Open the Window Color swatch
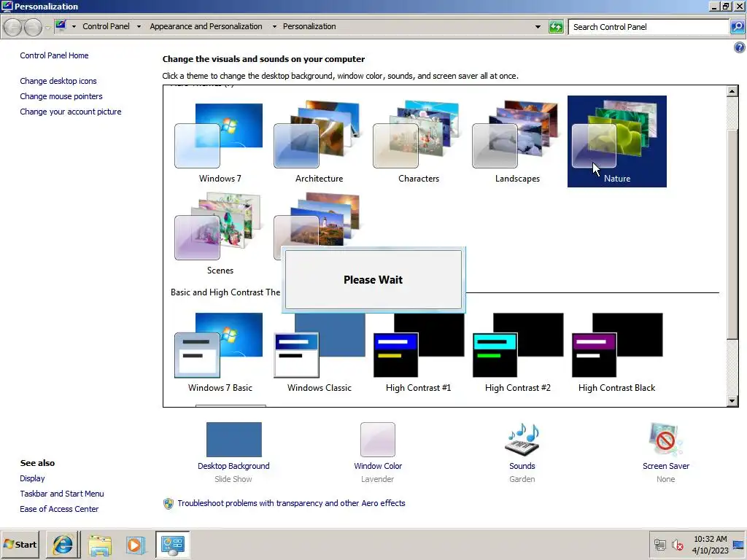This screenshot has width=747, height=560. click(377, 440)
